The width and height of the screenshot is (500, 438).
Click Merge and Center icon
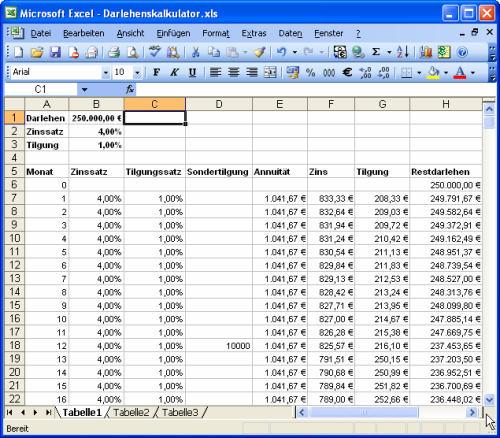270,72
